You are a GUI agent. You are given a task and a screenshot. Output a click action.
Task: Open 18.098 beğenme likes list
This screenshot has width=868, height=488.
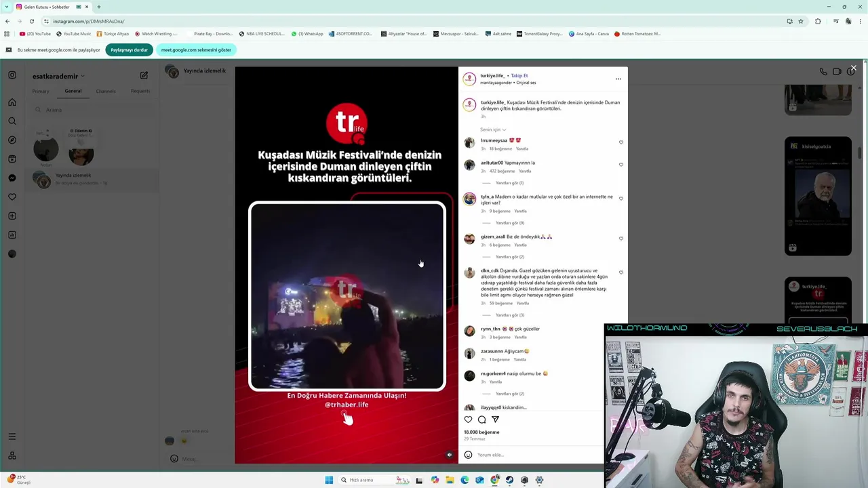point(481,432)
